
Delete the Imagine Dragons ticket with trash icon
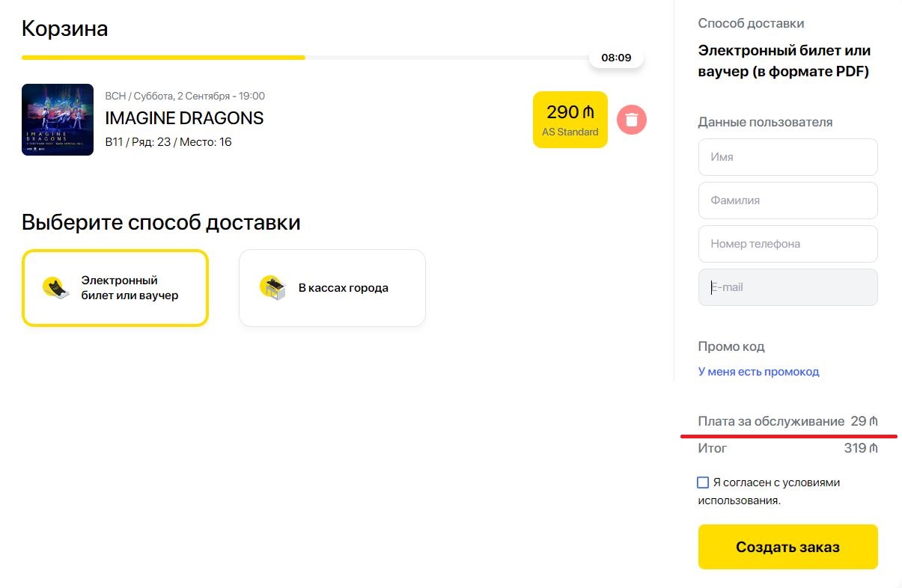(x=632, y=120)
